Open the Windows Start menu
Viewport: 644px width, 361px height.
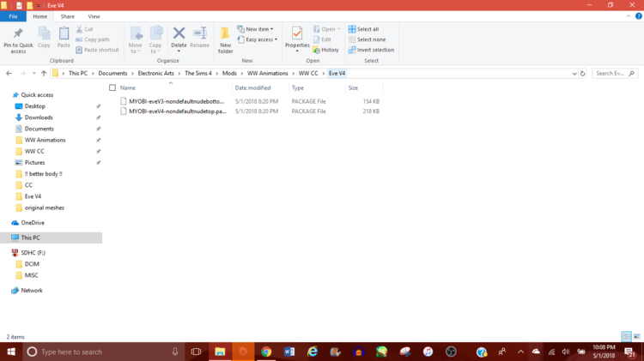tap(11, 352)
